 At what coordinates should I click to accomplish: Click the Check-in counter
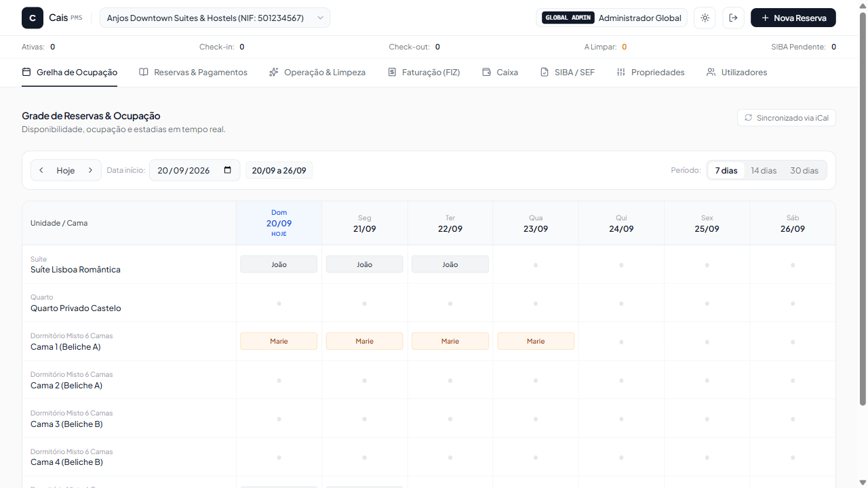(x=222, y=47)
